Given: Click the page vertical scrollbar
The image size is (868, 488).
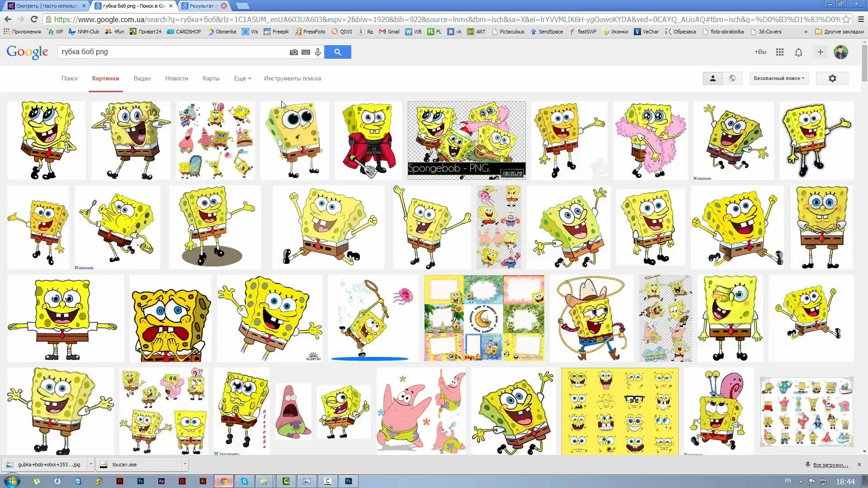Looking at the screenshot, I should [864, 63].
